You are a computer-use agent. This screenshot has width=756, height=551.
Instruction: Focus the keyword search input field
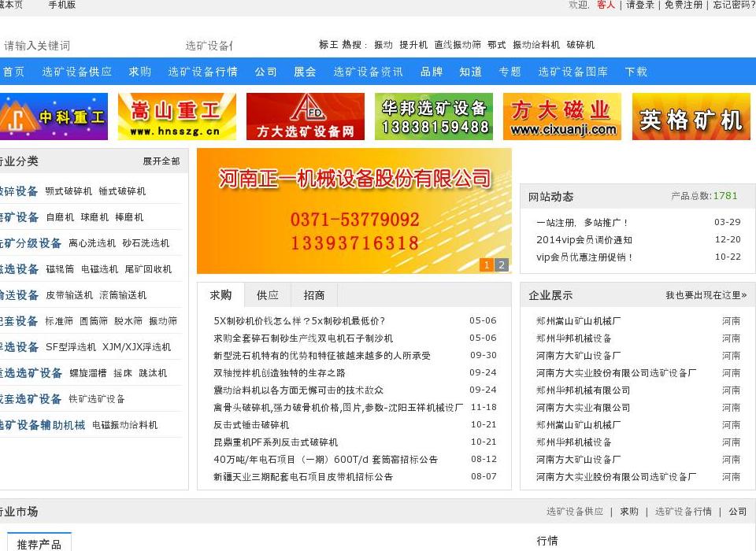(89, 46)
